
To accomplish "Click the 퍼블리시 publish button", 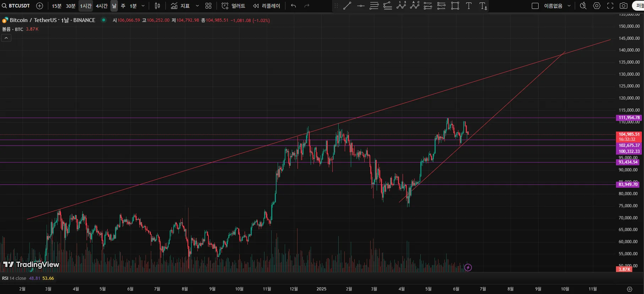I will pos(639,6).
